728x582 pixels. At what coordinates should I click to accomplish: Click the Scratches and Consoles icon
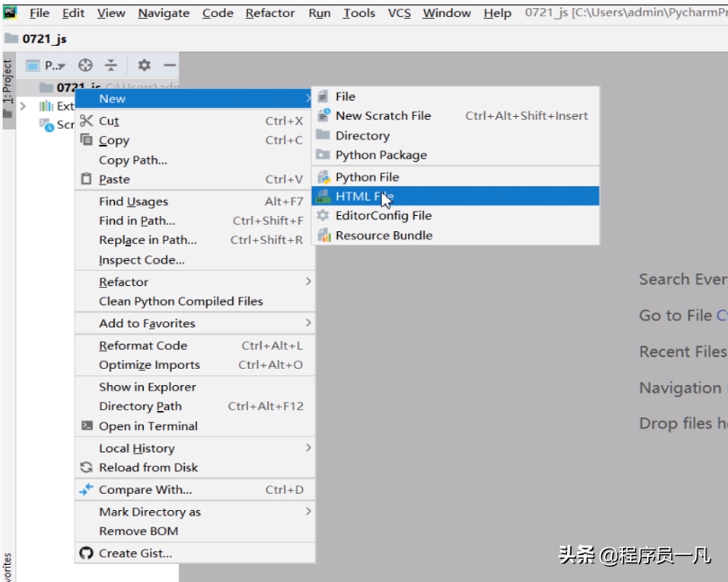[x=47, y=124]
